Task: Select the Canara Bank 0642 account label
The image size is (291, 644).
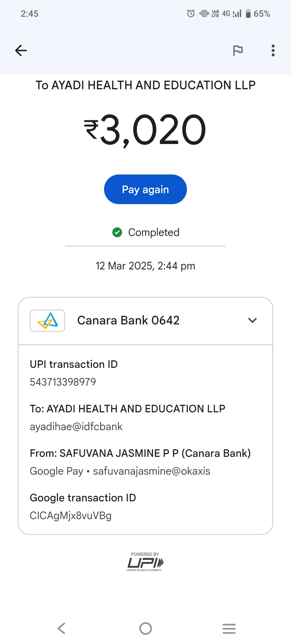Action: coord(128,320)
